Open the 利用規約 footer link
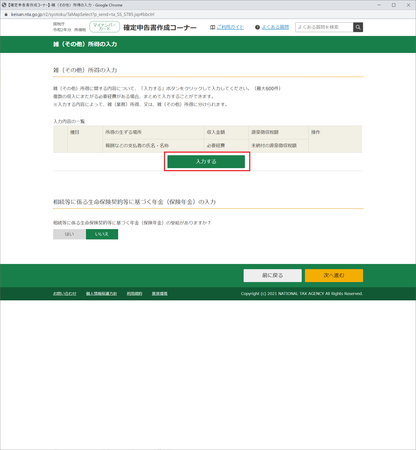Screen dimensions: 416x450 coord(134,294)
